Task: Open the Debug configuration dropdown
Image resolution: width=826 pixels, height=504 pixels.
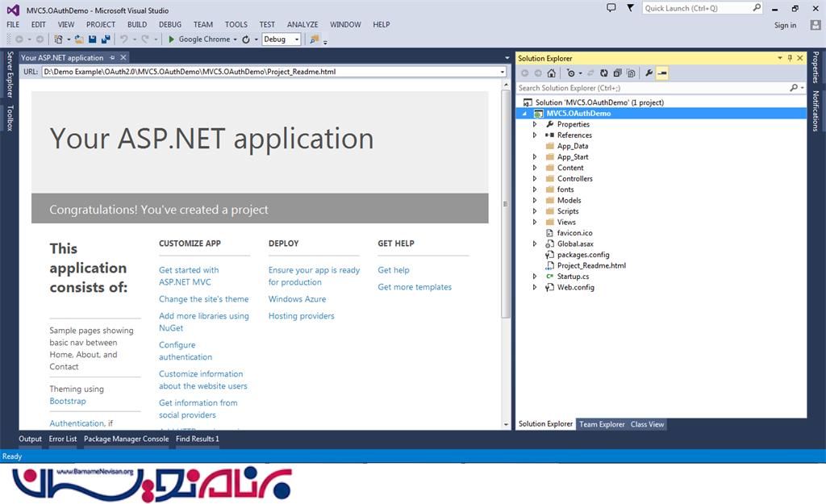Action: point(297,39)
